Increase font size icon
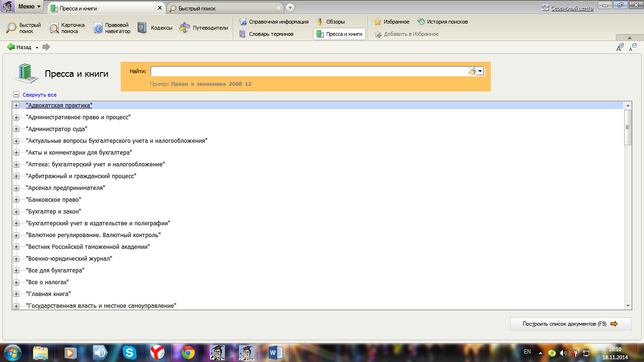Screen dimensions: 644x362 [x=620, y=47]
